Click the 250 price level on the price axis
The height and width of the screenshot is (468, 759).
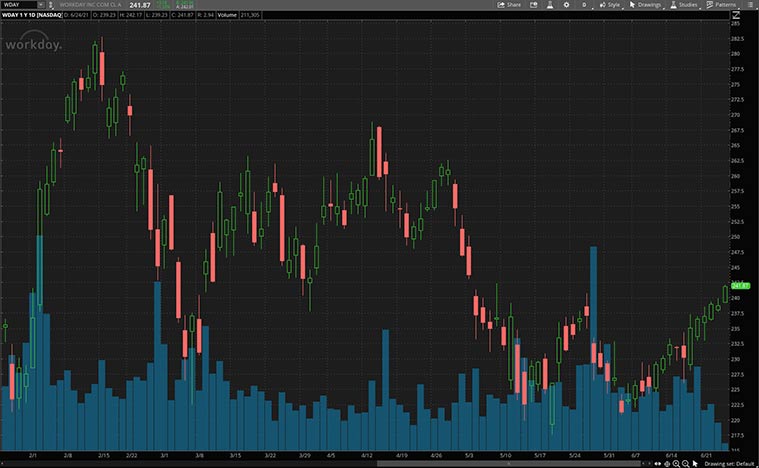point(736,237)
